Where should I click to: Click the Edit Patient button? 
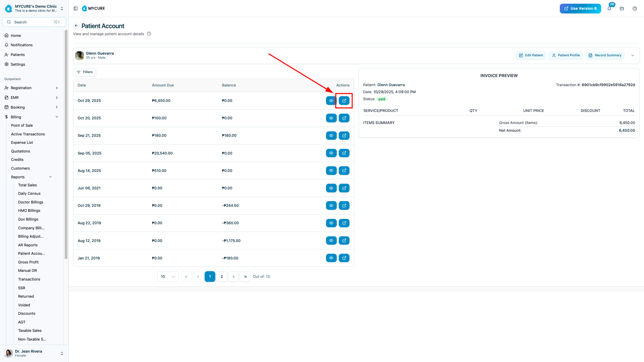(x=531, y=55)
